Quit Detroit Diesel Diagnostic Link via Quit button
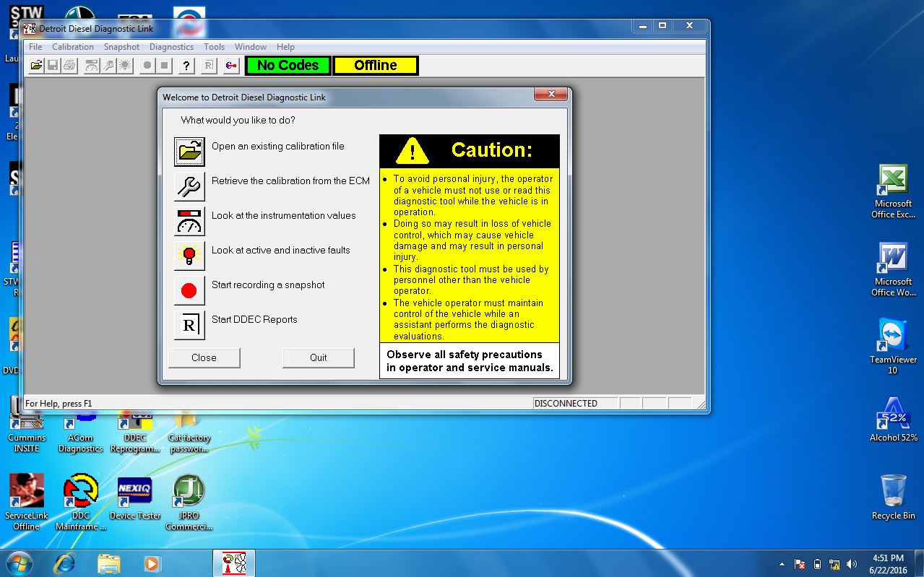 pos(318,357)
